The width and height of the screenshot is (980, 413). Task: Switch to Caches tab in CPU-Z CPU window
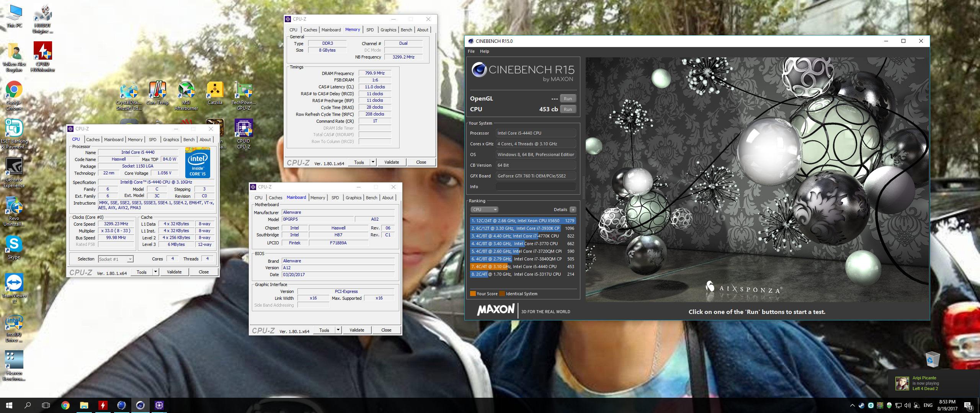coord(93,140)
